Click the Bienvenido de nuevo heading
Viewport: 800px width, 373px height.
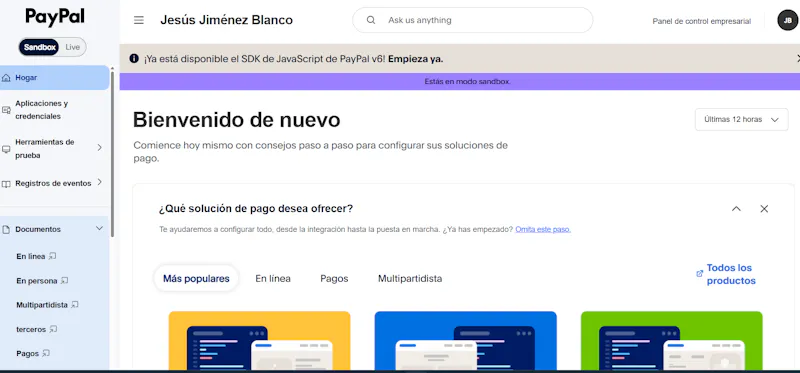pyautogui.click(x=236, y=120)
